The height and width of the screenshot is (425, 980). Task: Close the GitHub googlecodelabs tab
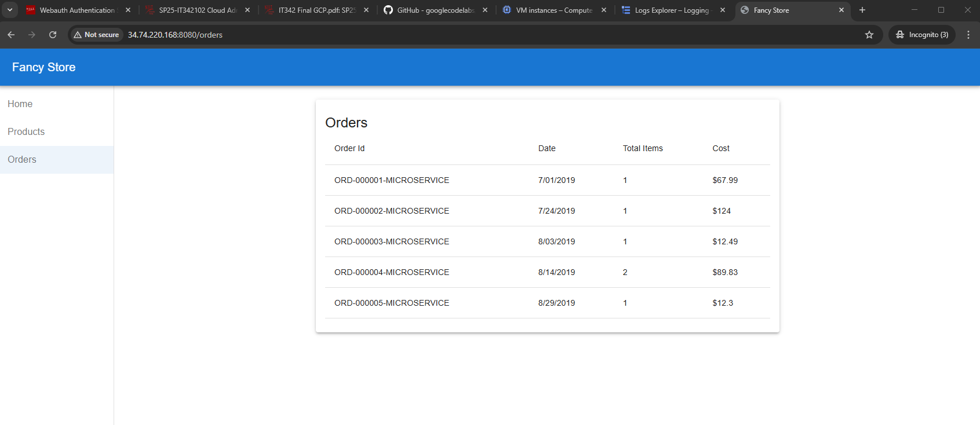pyautogui.click(x=485, y=10)
